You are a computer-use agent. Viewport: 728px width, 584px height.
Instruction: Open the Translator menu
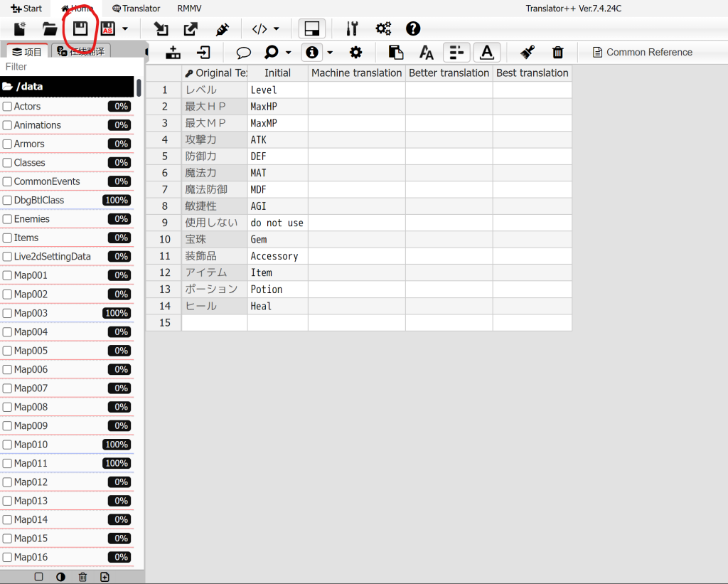pyautogui.click(x=136, y=9)
